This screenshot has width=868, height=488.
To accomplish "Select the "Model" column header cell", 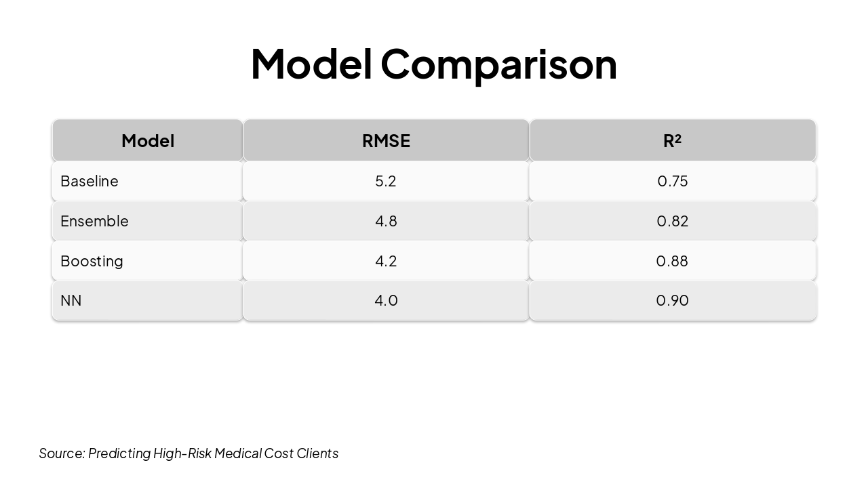I will click(148, 141).
